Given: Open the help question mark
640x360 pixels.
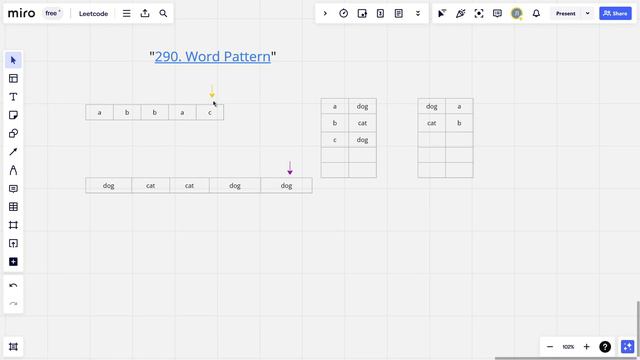Looking at the screenshot, I should click(605, 347).
